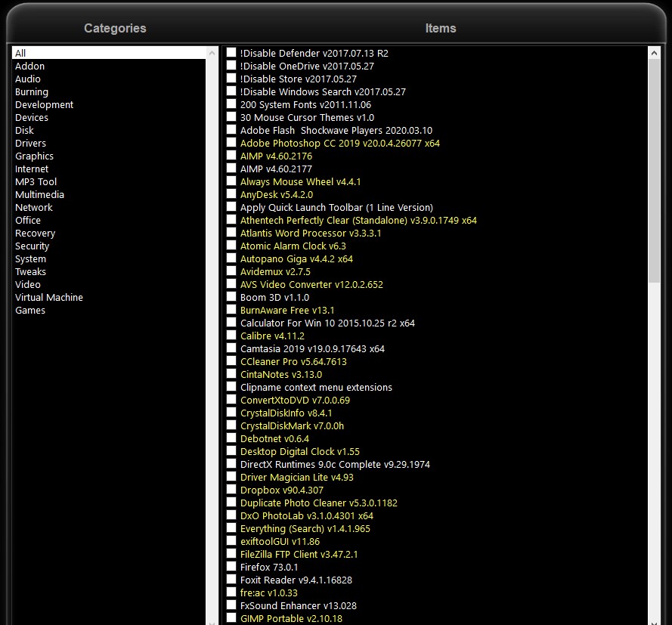672x625 pixels.
Task: Click Camtasia 2019 v19.0.9.17643 x64
Action: click(x=312, y=348)
